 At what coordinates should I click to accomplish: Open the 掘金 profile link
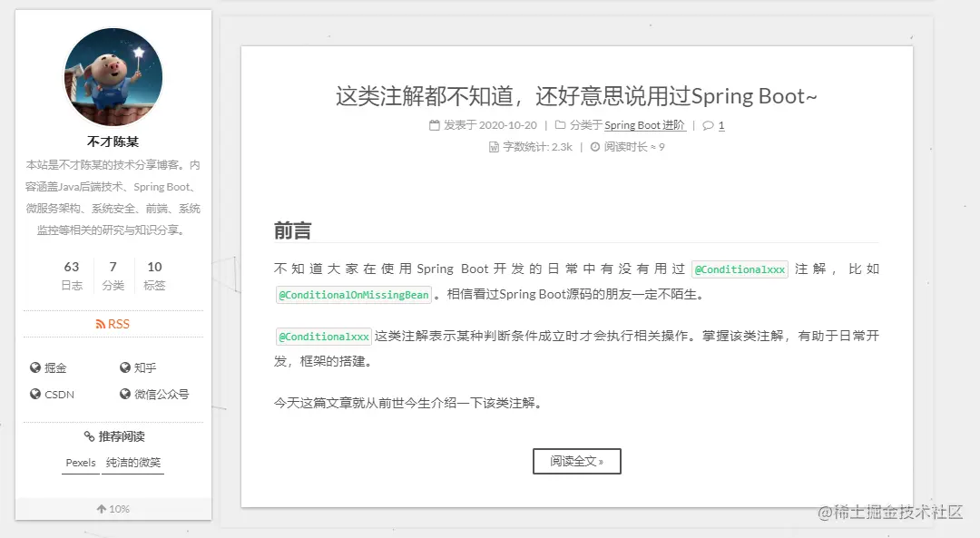coord(55,368)
